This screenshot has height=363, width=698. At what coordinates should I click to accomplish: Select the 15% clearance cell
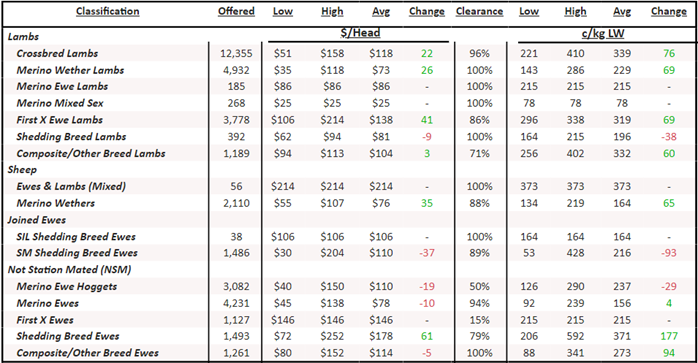[479, 320]
